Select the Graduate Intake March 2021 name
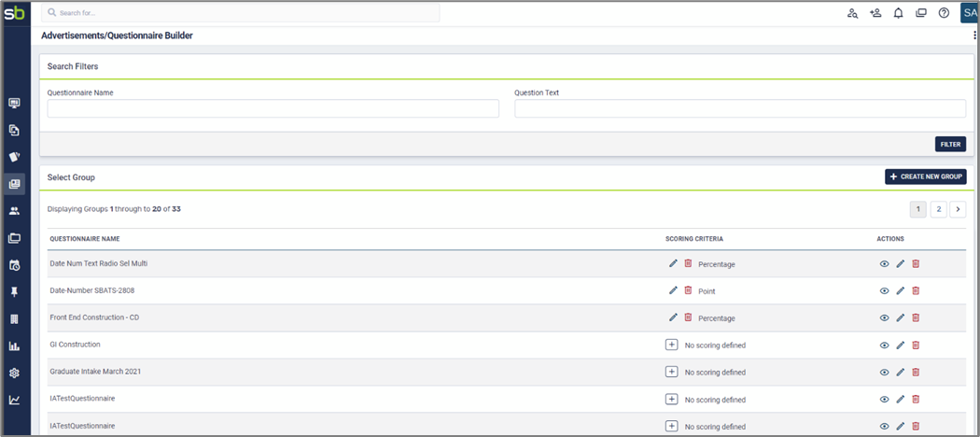Viewport: 980px width, 437px height. point(95,372)
